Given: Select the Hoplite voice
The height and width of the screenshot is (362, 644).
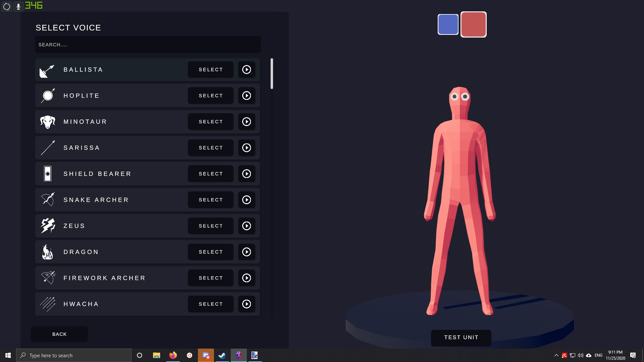Looking at the screenshot, I should pyautogui.click(x=211, y=96).
